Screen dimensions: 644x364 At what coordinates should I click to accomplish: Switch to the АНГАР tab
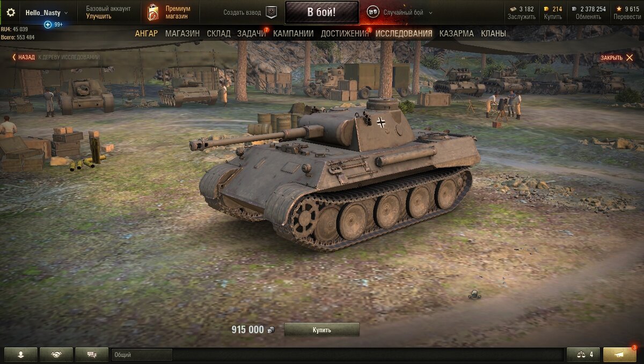pos(147,33)
